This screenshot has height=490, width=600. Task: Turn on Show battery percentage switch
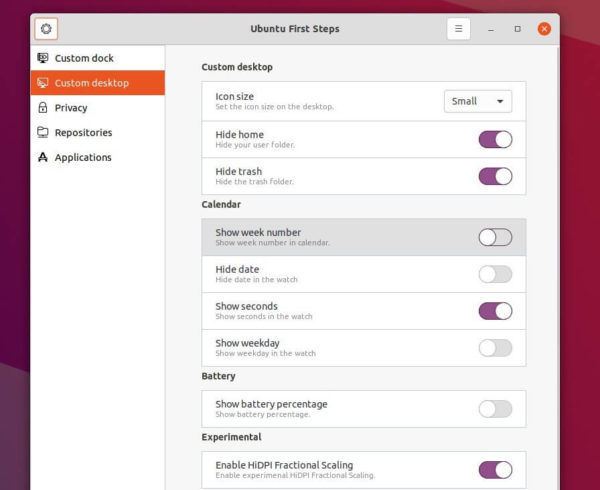(x=495, y=409)
